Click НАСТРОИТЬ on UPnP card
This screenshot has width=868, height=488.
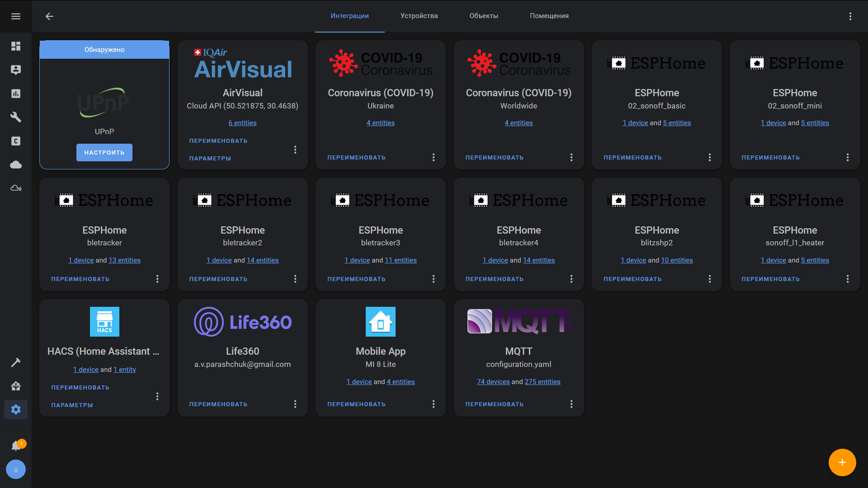pos(104,152)
